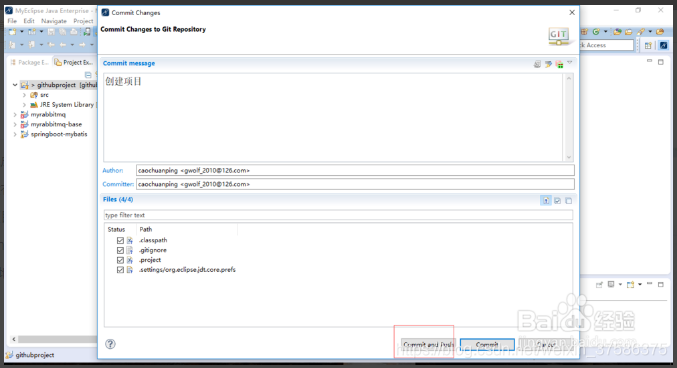Uncheck the .gitignore file checkbox
Screen dimensions: 677x368
(x=120, y=251)
